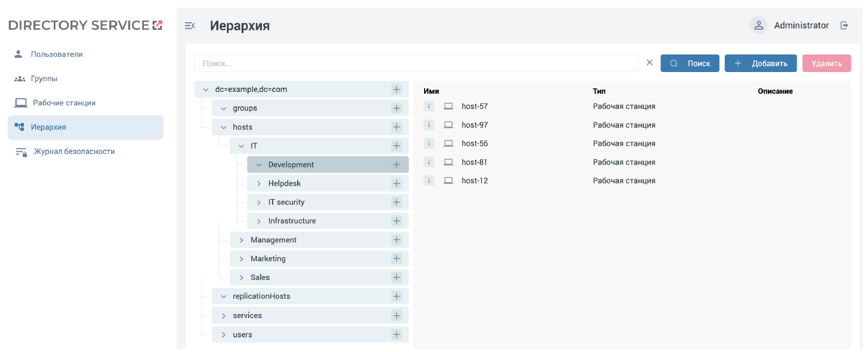Collapse the hosts tree node
The width and height of the screenshot is (868, 352).
pyautogui.click(x=223, y=127)
